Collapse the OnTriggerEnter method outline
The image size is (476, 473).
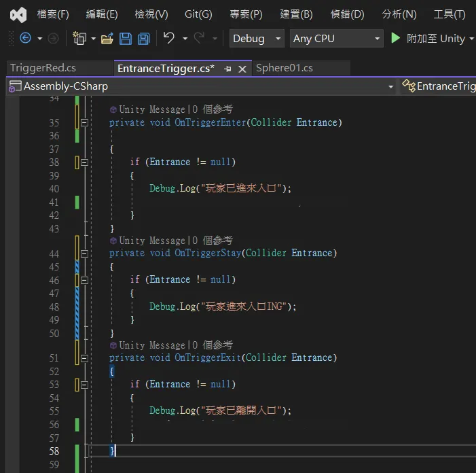[84, 123]
